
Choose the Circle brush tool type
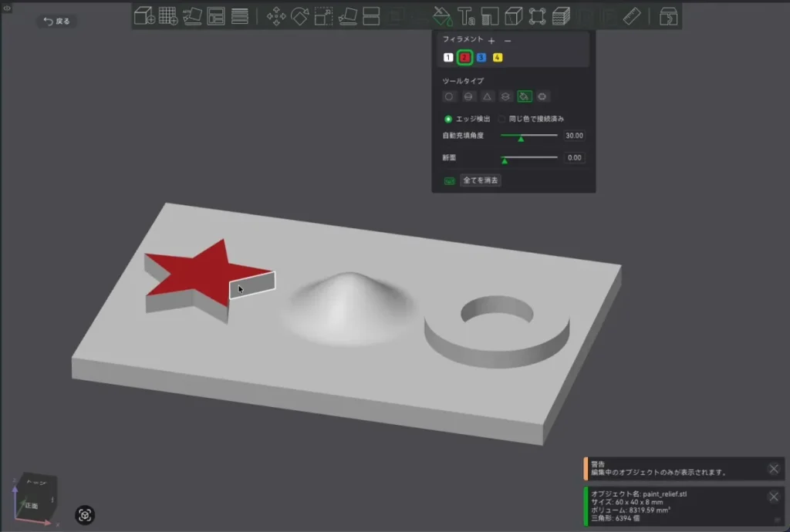point(449,96)
